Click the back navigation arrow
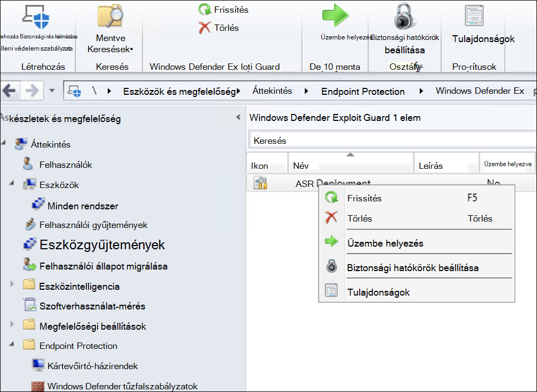537x392 pixels. pyautogui.click(x=9, y=91)
